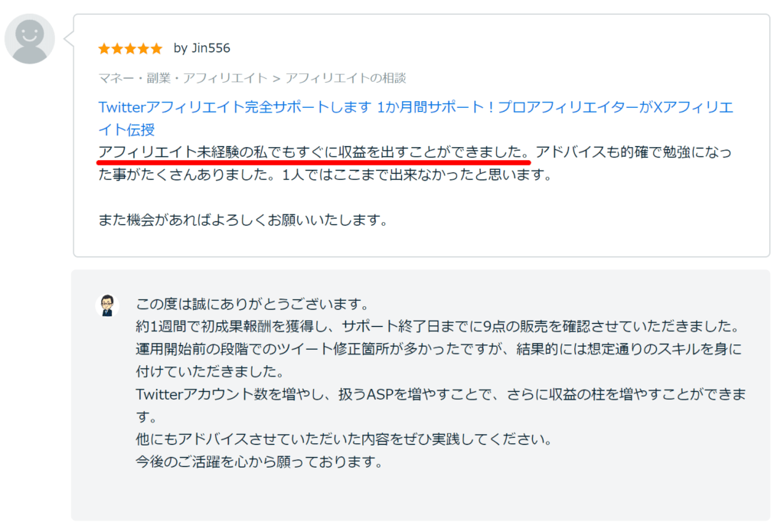The width and height of the screenshot is (784, 532).
Task: Select the middle (third) rating star
Action: pos(130,47)
